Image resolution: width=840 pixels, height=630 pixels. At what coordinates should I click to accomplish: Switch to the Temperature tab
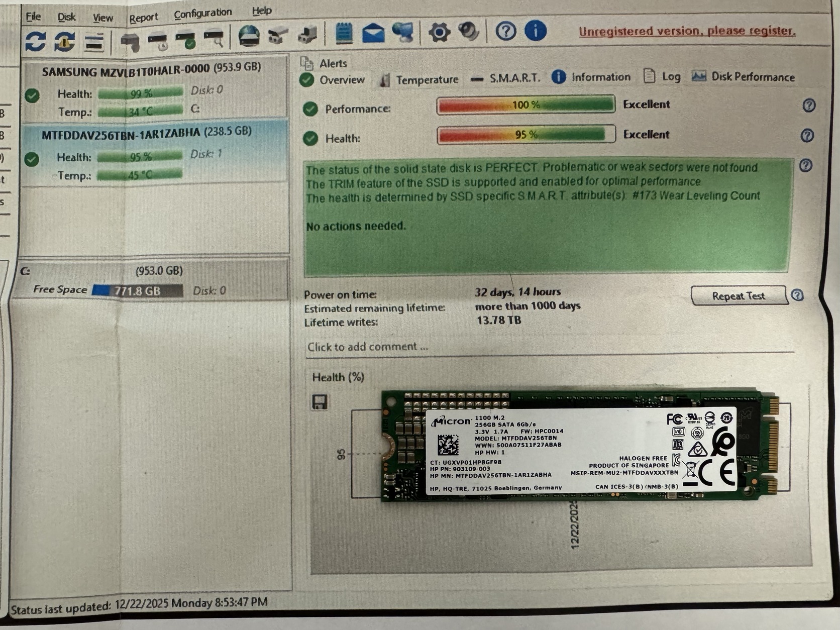419,80
